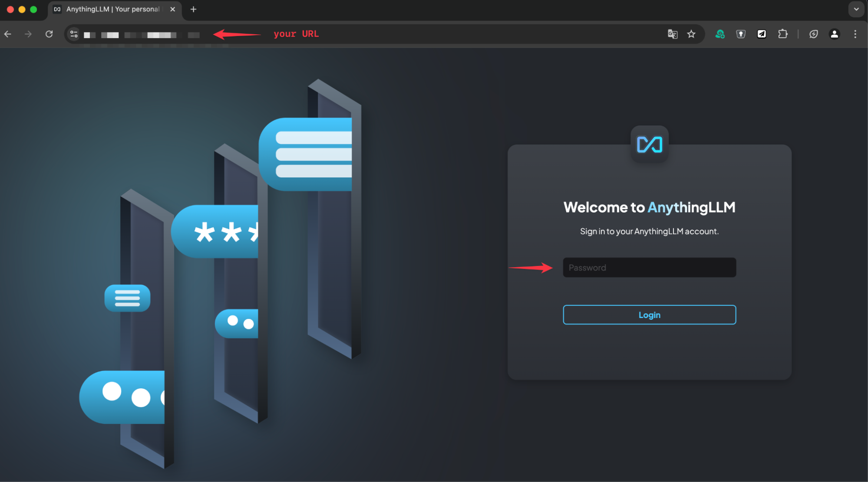Image resolution: width=868 pixels, height=482 pixels.
Task: Go back using the browser back arrow
Action: click(8, 34)
